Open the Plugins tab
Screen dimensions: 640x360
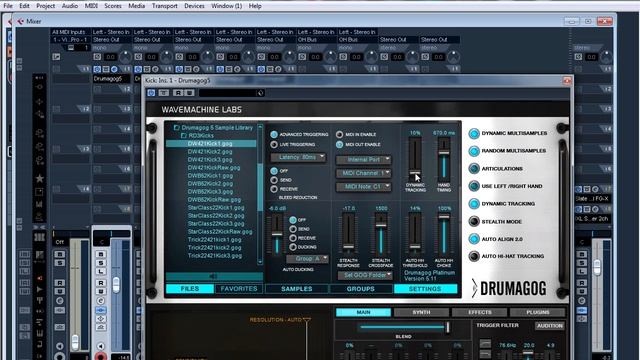point(538,312)
